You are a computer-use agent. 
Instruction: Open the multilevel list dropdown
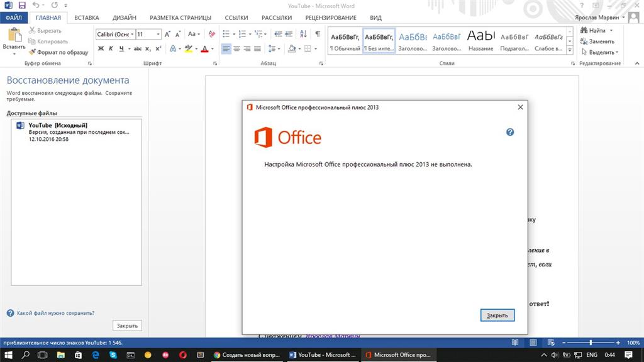(266, 34)
